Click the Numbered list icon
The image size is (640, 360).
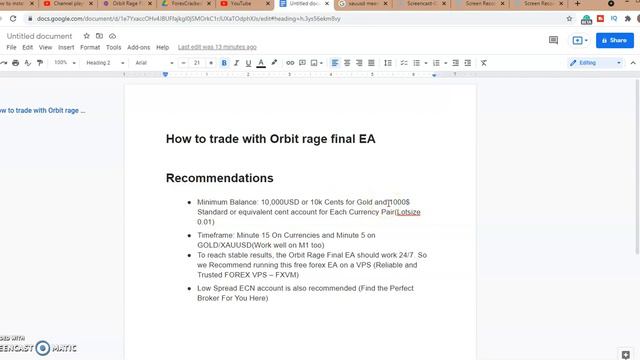point(436,63)
